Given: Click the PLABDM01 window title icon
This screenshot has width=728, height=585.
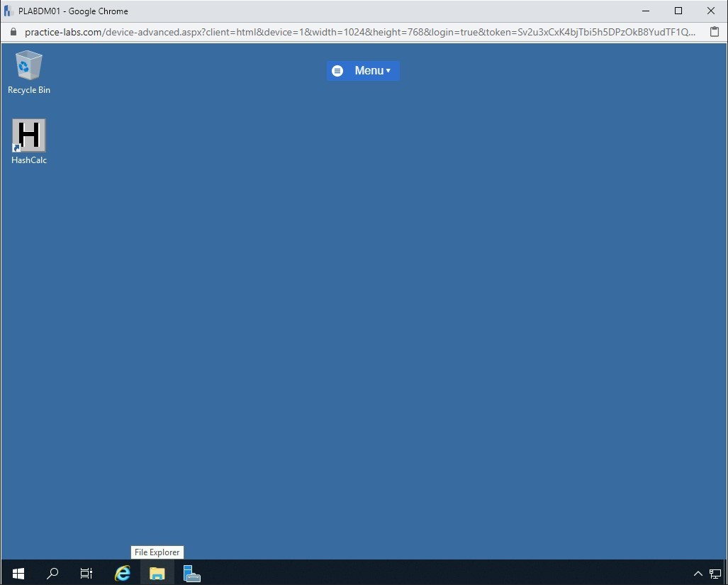Looking at the screenshot, I should click(9, 11).
